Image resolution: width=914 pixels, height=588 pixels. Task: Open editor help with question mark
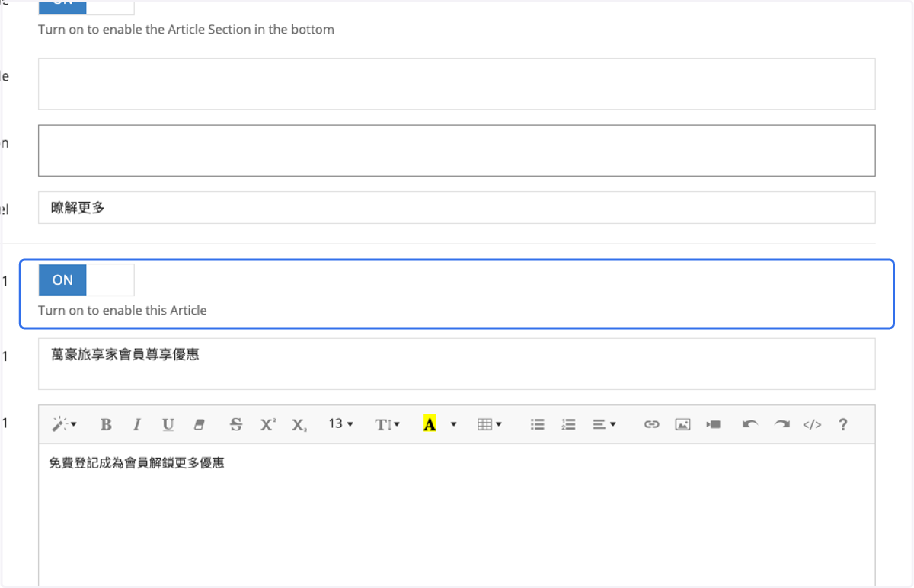842,424
